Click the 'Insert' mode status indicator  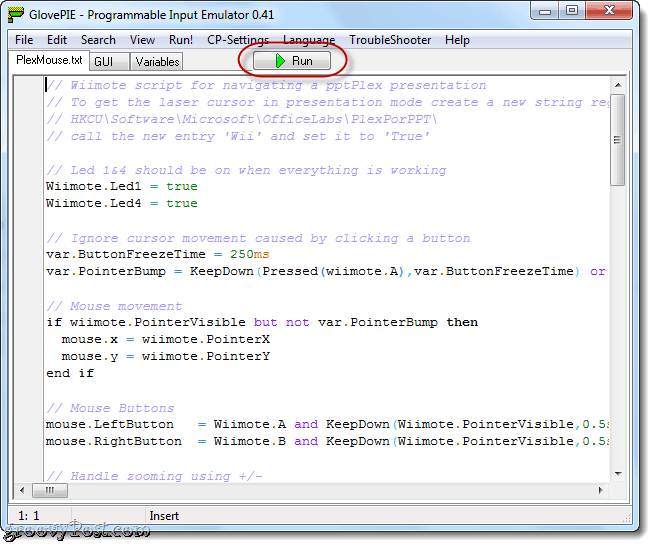(x=164, y=516)
